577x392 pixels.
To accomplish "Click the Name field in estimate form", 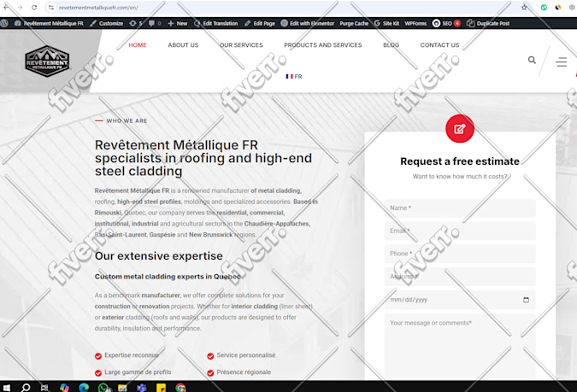I will (x=460, y=208).
